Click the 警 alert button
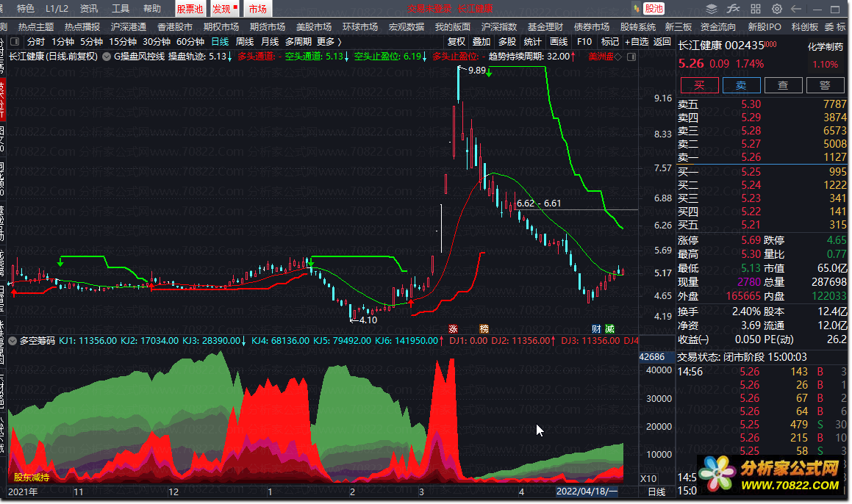This screenshot has width=852, height=504. point(825,84)
